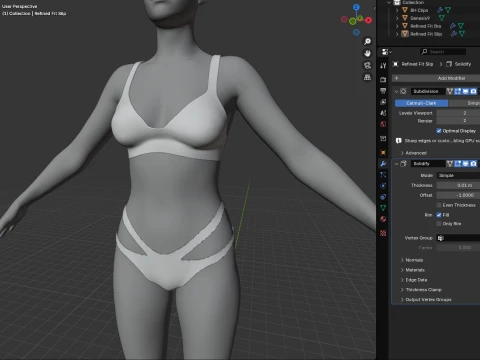Toggle Solidify realtime viewport display
This screenshot has height=360, width=480.
pyautogui.click(x=465, y=164)
